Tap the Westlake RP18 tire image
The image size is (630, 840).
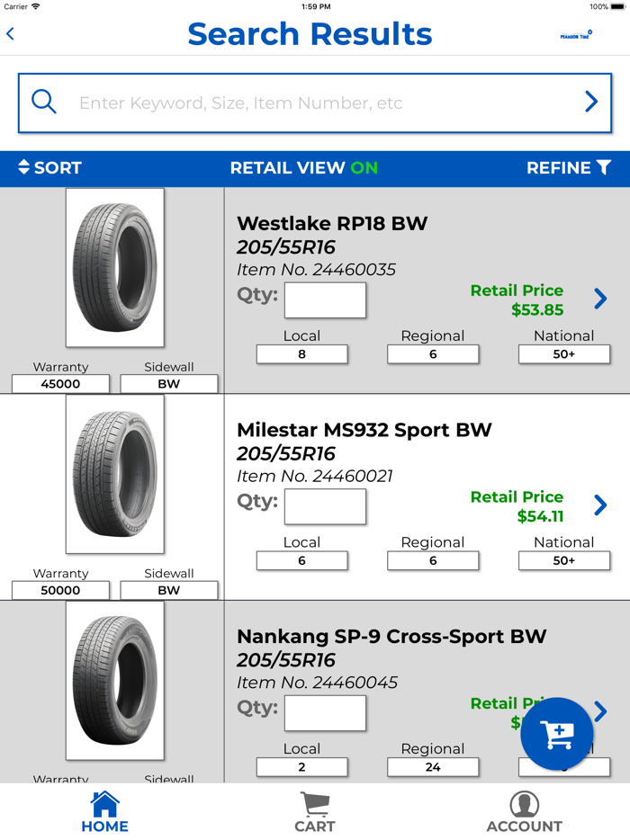click(115, 268)
